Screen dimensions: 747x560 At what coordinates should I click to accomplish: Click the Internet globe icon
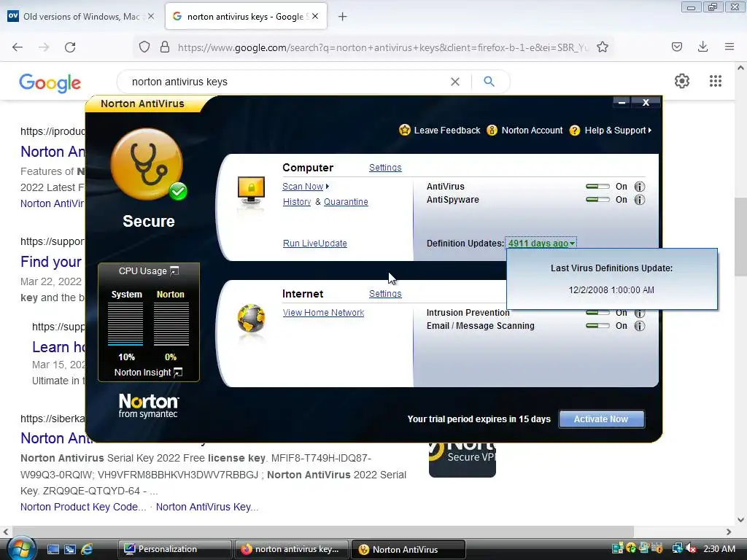[251, 318]
